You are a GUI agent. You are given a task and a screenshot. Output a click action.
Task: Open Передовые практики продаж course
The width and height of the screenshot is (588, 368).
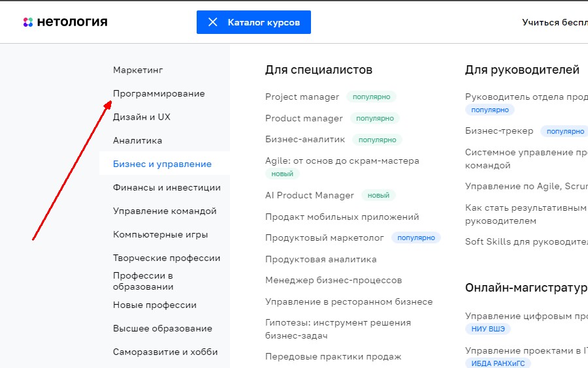333,357
